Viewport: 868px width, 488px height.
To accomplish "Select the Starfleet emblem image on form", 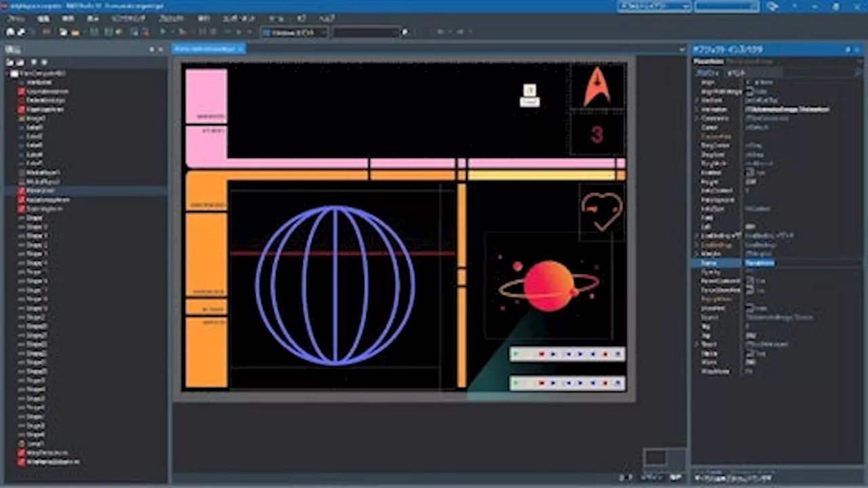I will 597,86.
